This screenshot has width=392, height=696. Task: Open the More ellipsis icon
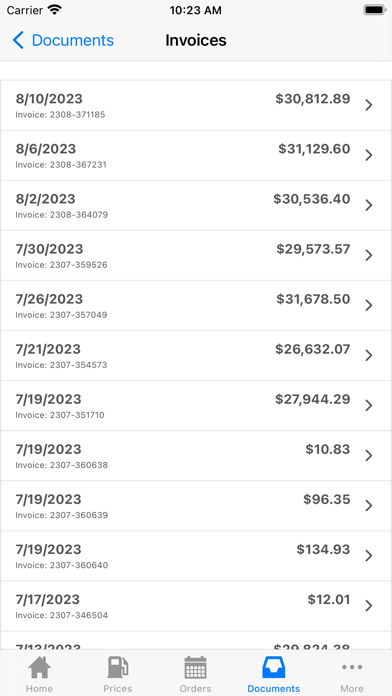coord(352,667)
